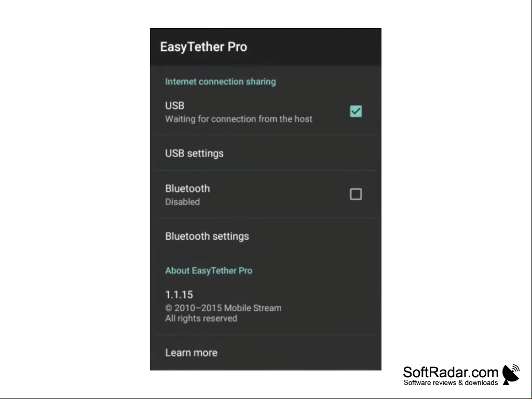Enable the Bluetooth checkbox
The width and height of the screenshot is (532, 399).
(356, 194)
